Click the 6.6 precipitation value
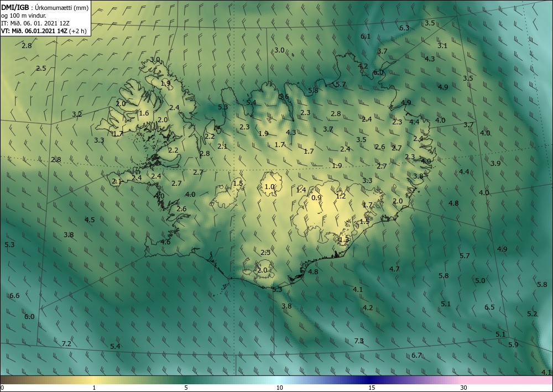The height and width of the screenshot is (392, 553). click(14, 295)
